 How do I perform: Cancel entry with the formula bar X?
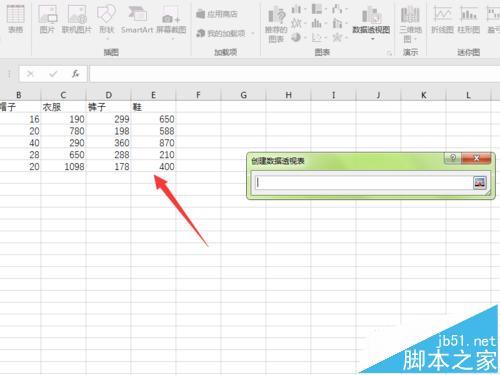pyautogui.click(x=30, y=74)
